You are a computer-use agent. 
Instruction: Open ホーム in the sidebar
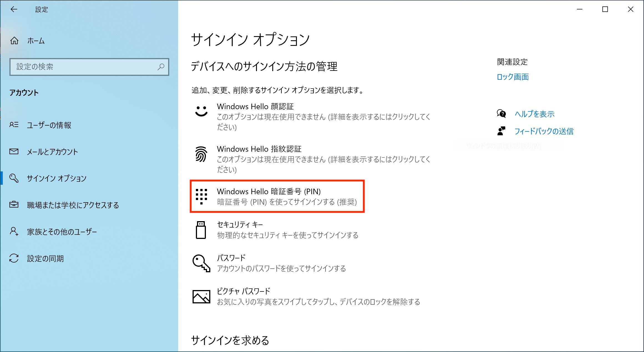(x=89, y=41)
